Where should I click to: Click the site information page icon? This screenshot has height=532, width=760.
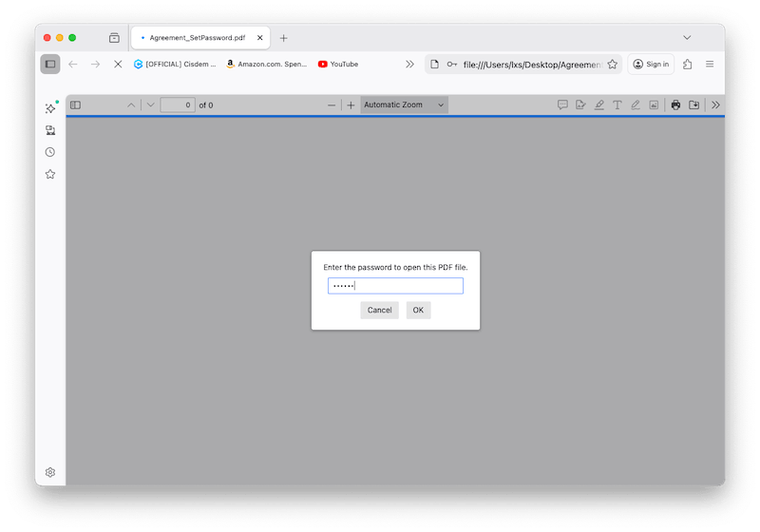coord(435,64)
